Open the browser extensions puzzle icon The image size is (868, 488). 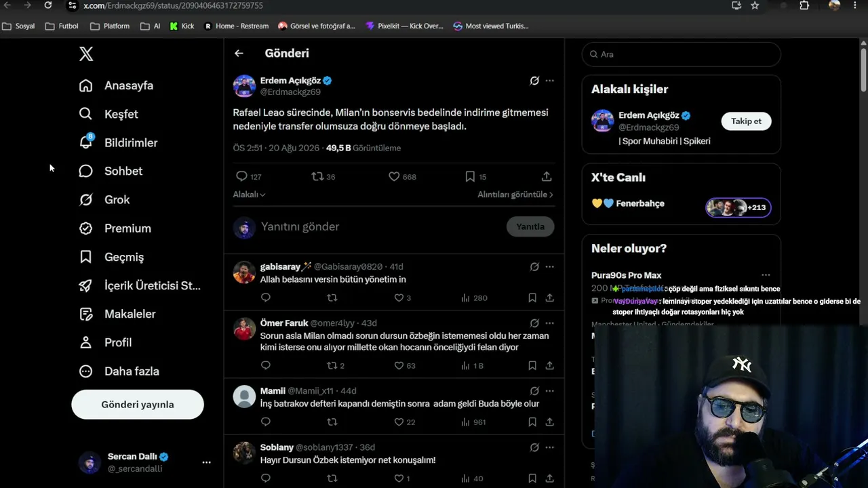[804, 5]
